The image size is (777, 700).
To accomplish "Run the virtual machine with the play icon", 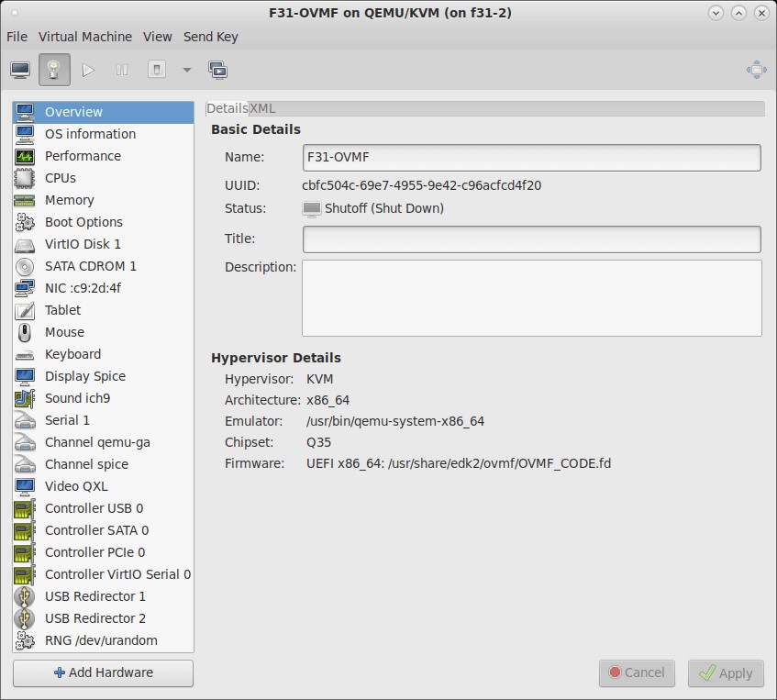I will [88, 70].
